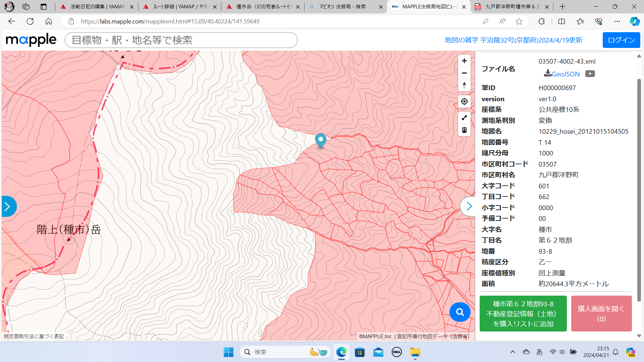
Task: Reset map bearing with compass icon
Action: (464, 85)
